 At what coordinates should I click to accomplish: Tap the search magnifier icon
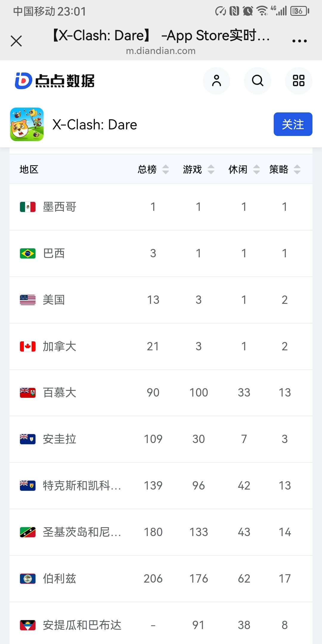pyautogui.click(x=258, y=81)
